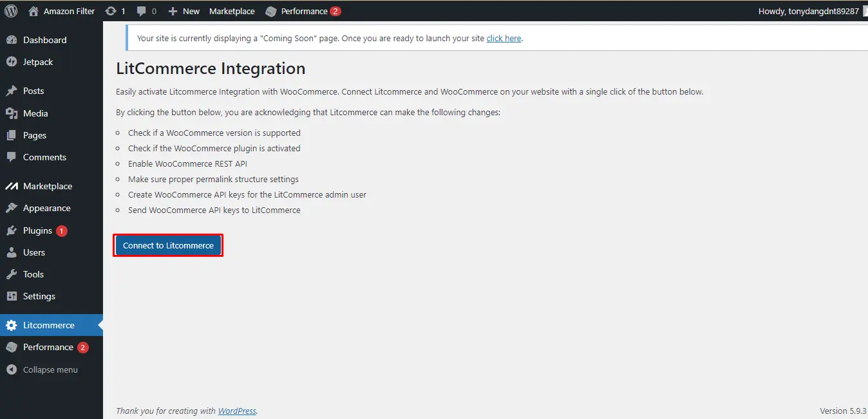This screenshot has width=868, height=419.
Task: Click the Marketplace logo icon in sidebar
Action: pyautogui.click(x=12, y=186)
